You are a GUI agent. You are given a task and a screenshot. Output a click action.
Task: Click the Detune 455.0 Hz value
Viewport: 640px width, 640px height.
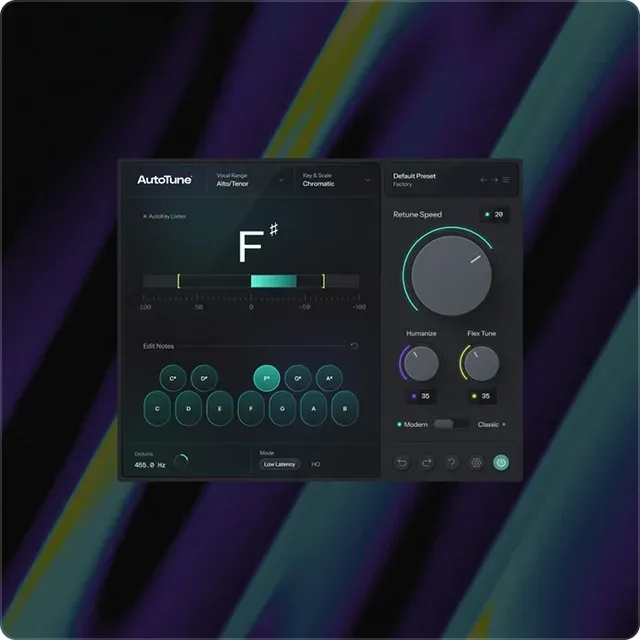(x=150, y=465)
